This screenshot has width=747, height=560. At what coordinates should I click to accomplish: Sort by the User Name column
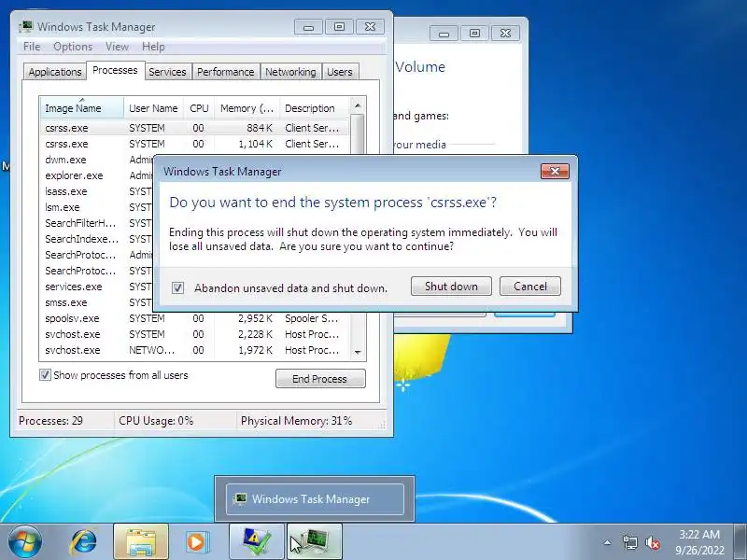pyautogui.click(x=153, y=108)
